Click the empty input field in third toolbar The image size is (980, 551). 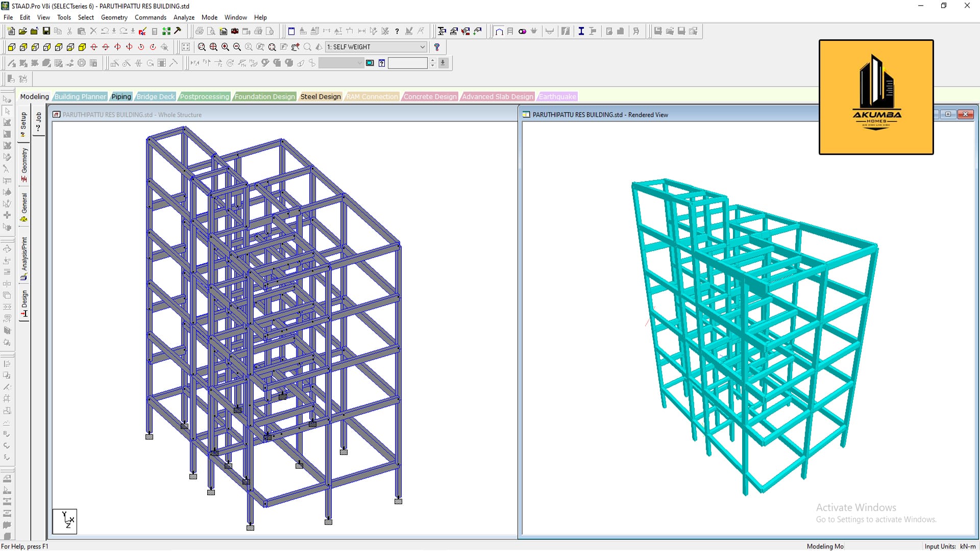click(407, 63)
